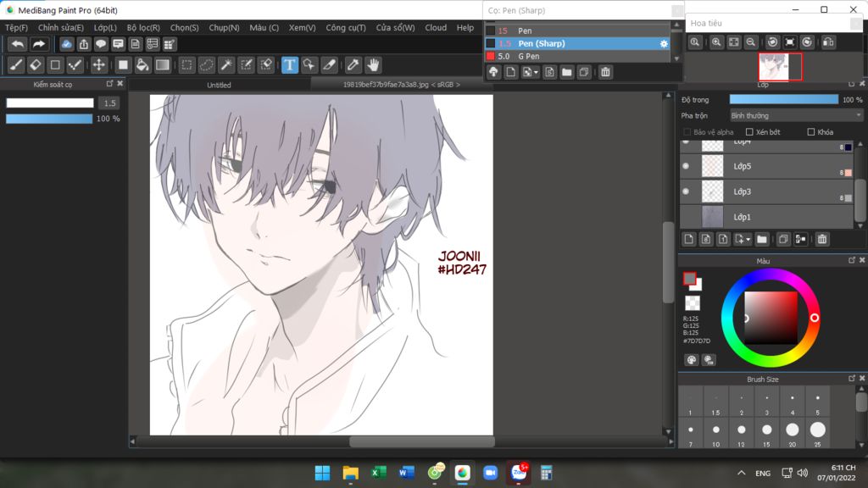868x488 pixels.
Task: Open the Pha trộn blend mode dropdown
Action: click(796, 115)
